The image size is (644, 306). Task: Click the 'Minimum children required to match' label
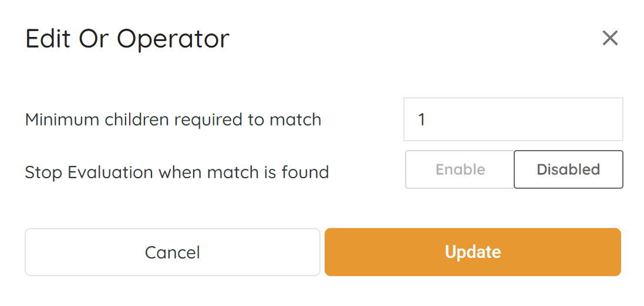click(x=173, y=120)
